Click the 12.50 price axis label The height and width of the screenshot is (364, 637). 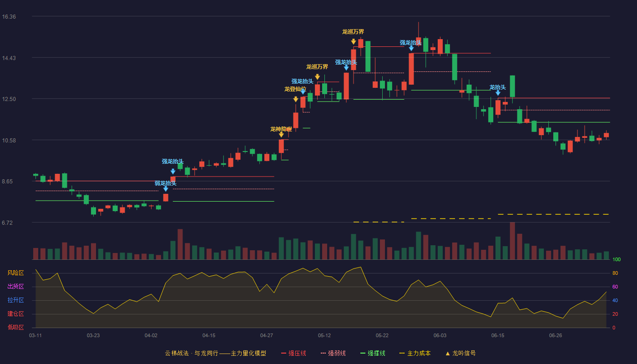point(9,99)
